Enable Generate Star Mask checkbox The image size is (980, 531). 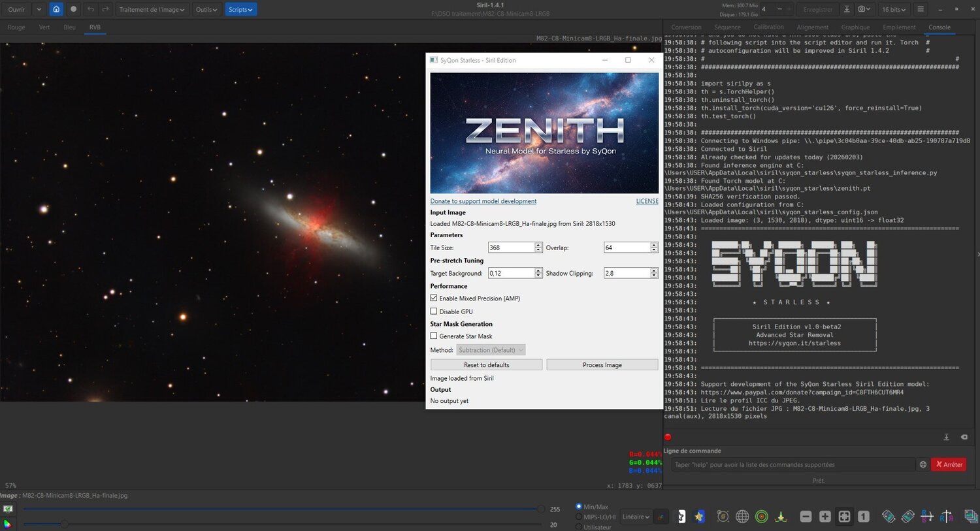pyautogui.click(x=434, y=336)
